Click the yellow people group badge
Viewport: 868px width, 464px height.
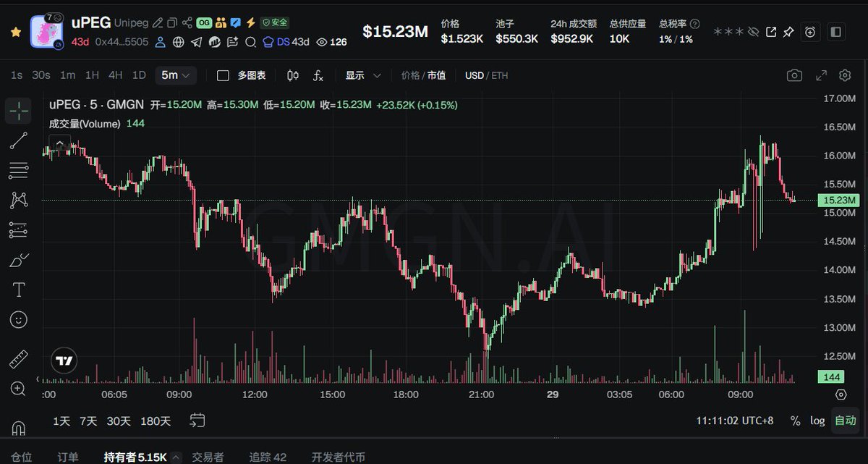tap(221, 23)
